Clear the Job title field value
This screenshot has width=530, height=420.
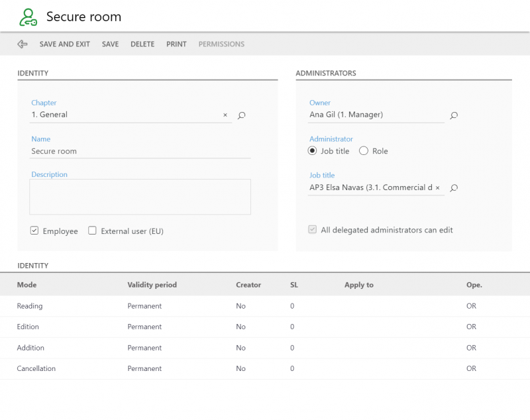point(437,187)
